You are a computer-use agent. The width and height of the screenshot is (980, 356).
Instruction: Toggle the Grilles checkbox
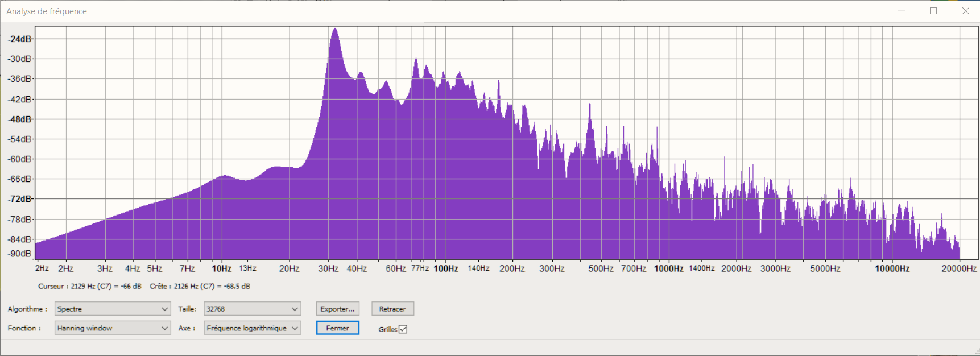pos(403,329)
